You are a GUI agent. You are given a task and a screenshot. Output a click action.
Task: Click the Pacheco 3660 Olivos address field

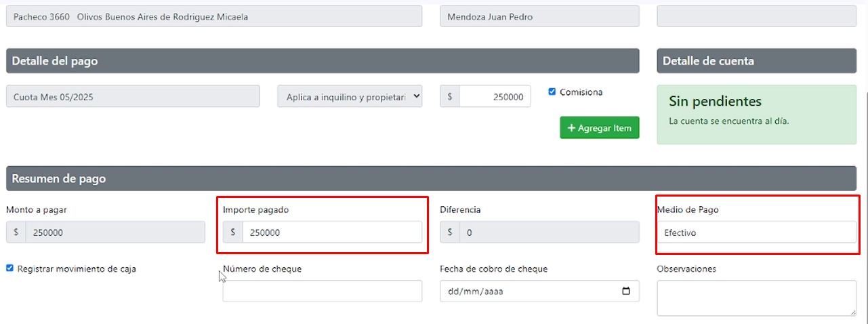(214, 16)
